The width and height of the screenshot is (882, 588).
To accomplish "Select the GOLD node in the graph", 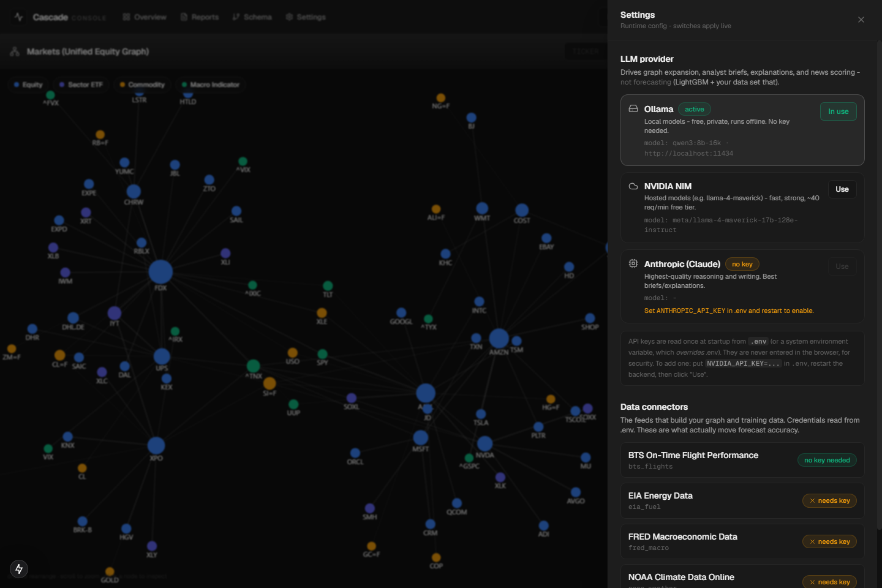I will point(110,572).
